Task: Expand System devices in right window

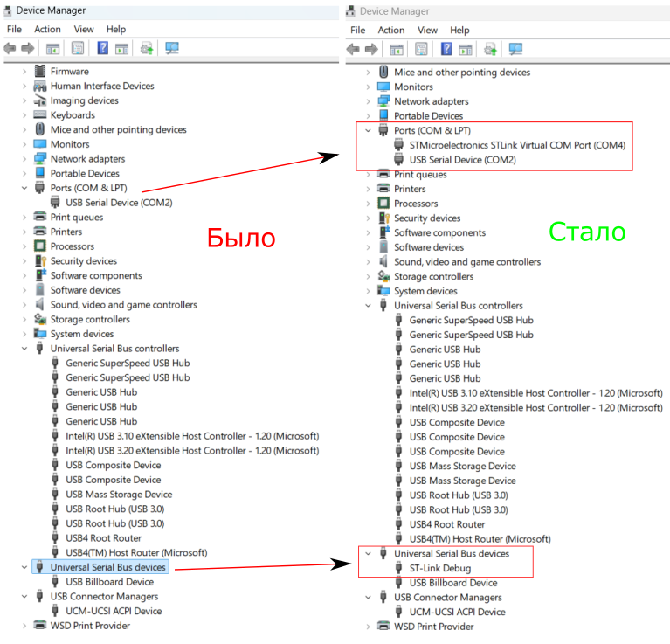Action: [368, 291]
